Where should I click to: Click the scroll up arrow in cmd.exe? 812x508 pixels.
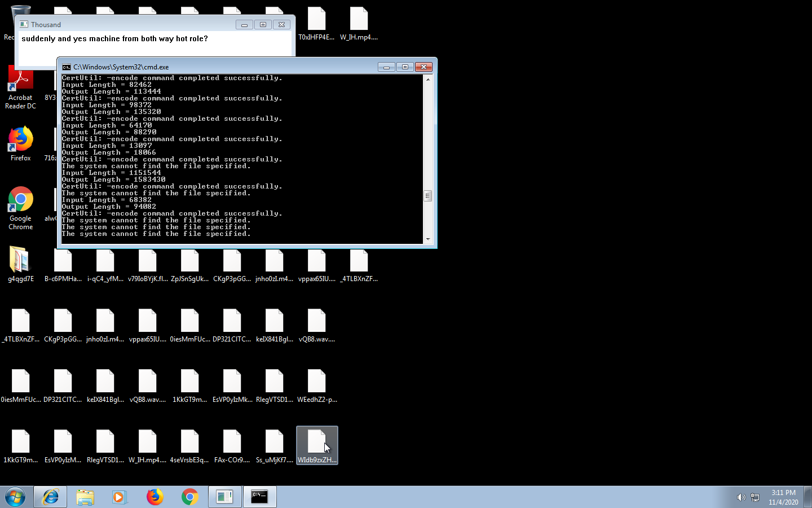pyautogui.click(x=428, y=79)
